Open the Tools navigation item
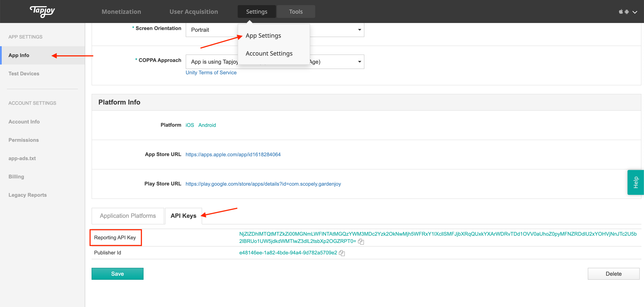 (x=296, y=12)
